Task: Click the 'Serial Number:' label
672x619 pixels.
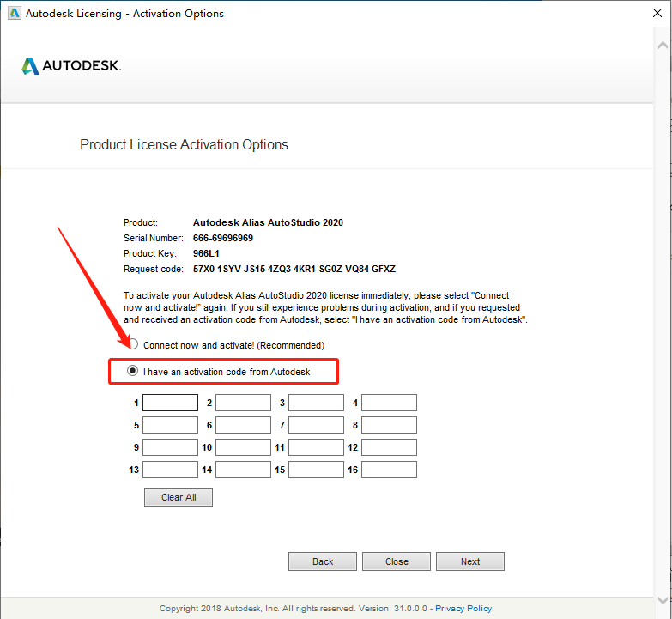Action: click(154, 238)
